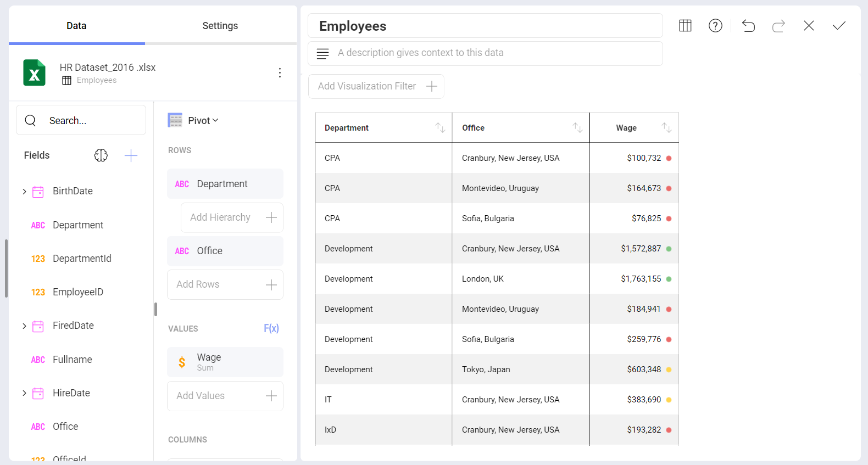Sort the Wage column
This screenshot has height=465, width=868.
click(x=666, y=127)
